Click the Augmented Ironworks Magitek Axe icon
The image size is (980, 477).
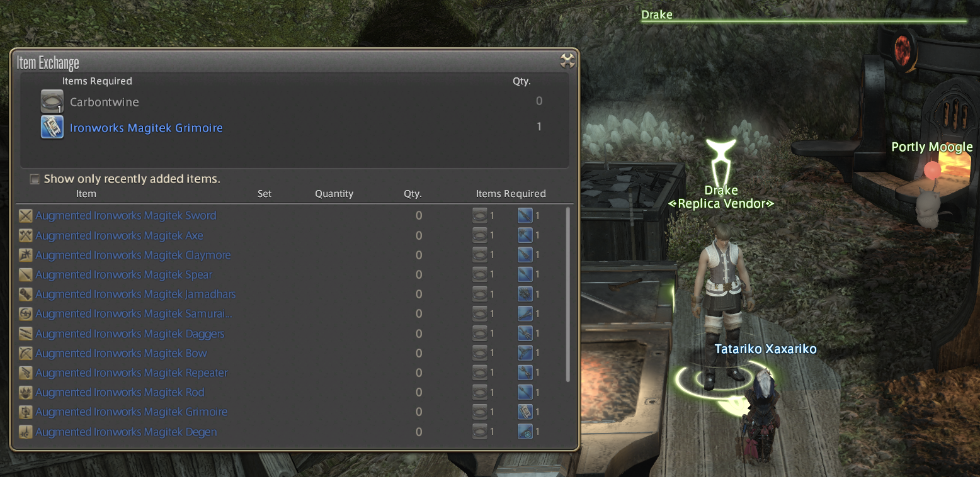[26, 235]
